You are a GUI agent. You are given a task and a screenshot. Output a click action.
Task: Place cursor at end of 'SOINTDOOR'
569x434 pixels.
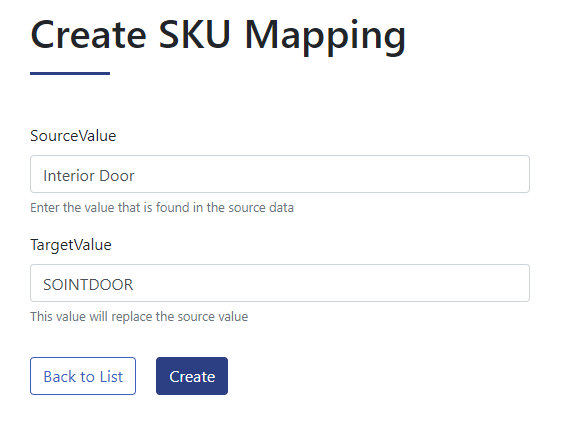click(134, 284)
